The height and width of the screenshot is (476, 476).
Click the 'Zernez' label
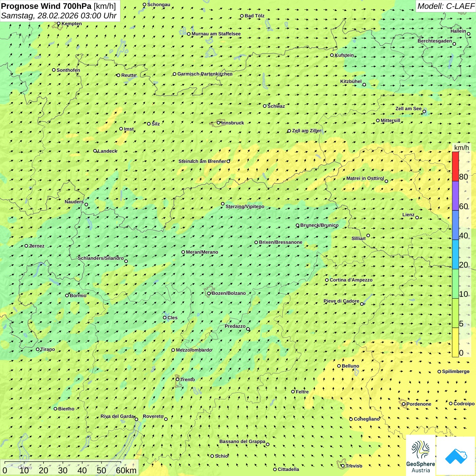pos(37,246)
